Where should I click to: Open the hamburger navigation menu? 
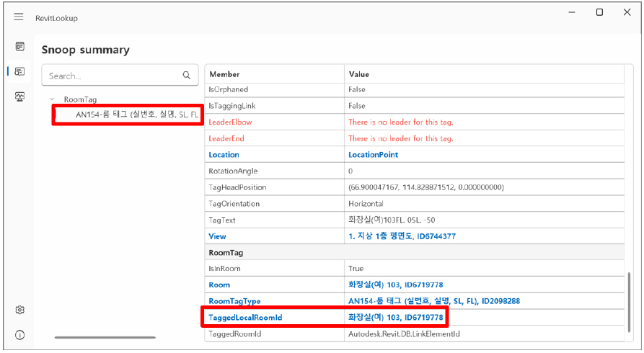19,17
